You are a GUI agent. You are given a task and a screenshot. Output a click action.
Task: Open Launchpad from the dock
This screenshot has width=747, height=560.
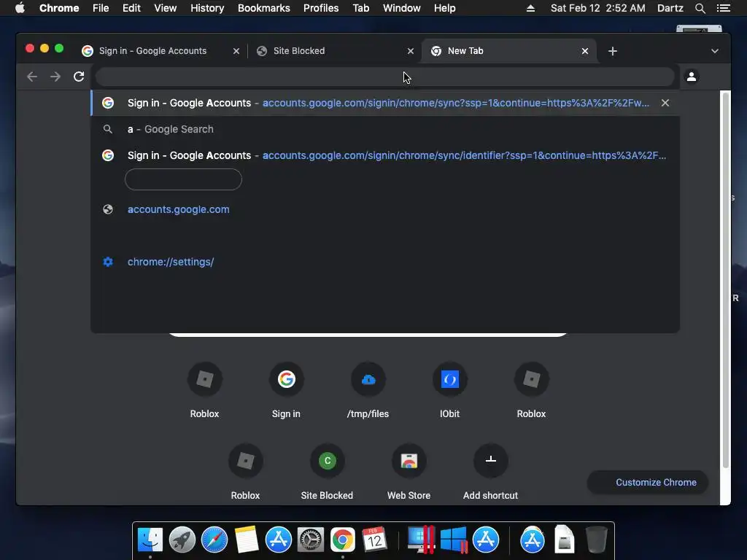tap(182, 540)
